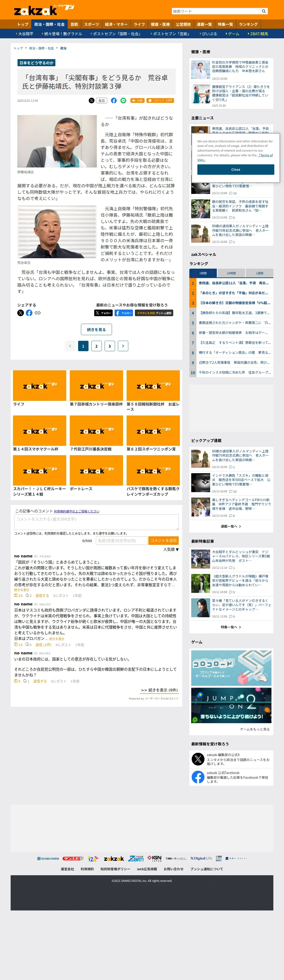Open Terms of Use link in popup
284x980 pixels.
235,157
